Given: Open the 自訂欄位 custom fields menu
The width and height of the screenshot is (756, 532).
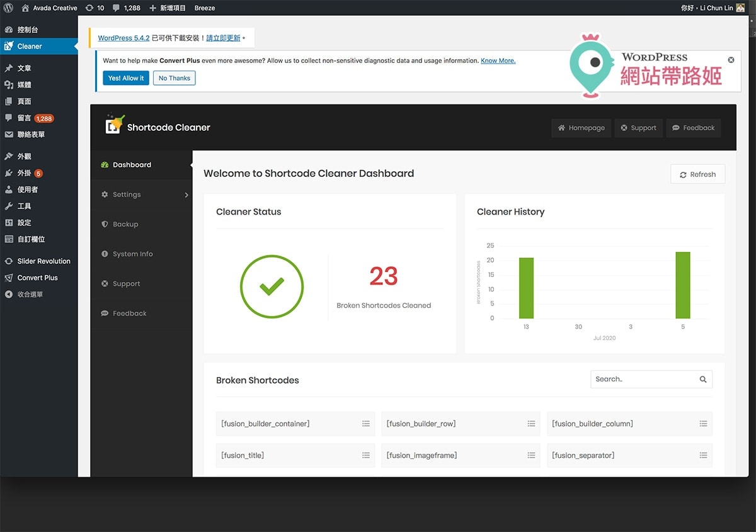Looking at the screenshot, I should [39, 239].
